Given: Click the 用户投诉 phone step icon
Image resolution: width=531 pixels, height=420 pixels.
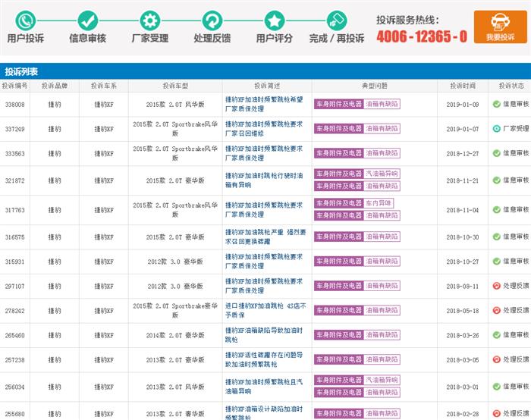Looking at the screenshot, I should point(25,20).
